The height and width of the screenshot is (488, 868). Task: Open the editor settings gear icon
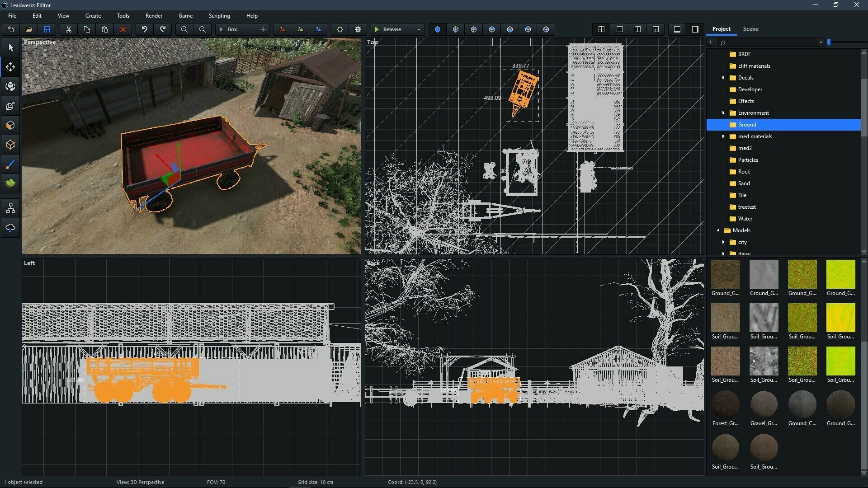click(358, 29)
